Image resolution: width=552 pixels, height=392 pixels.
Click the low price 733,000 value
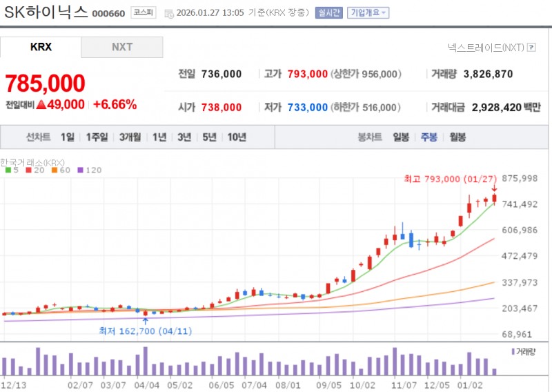pos(307,108)
